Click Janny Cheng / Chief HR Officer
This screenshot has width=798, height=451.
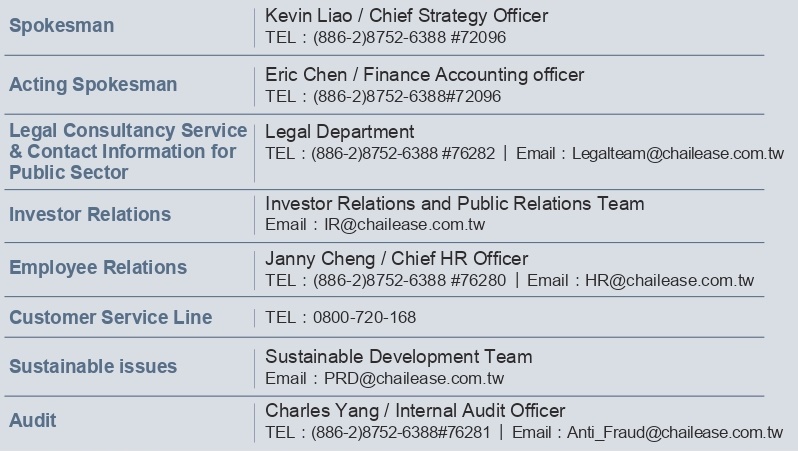[396, 259]
